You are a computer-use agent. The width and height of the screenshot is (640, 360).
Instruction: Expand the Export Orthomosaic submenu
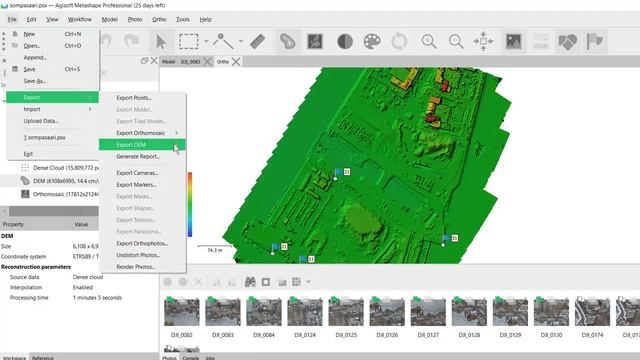coord(142,133)
